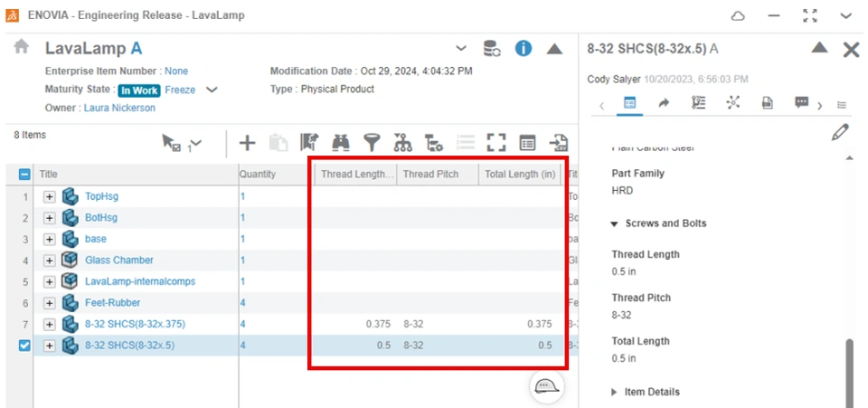Open the blue information icon
868x408 pixels.
tap(524, 48)
